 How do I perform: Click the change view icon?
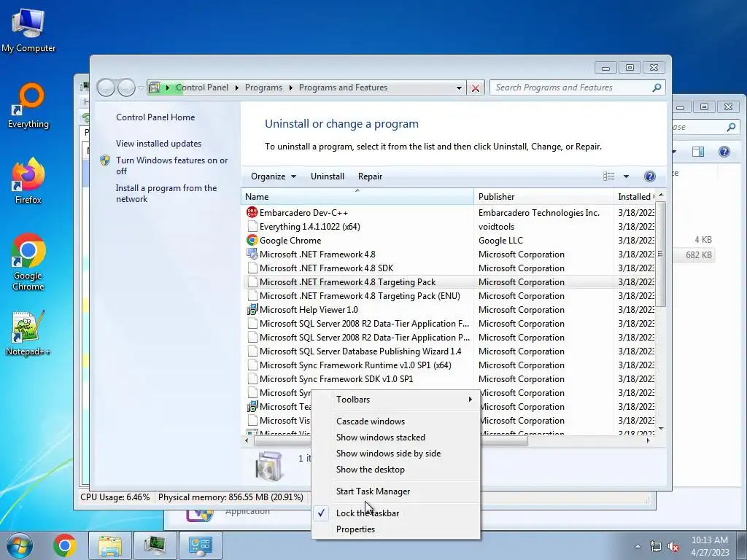609,176
